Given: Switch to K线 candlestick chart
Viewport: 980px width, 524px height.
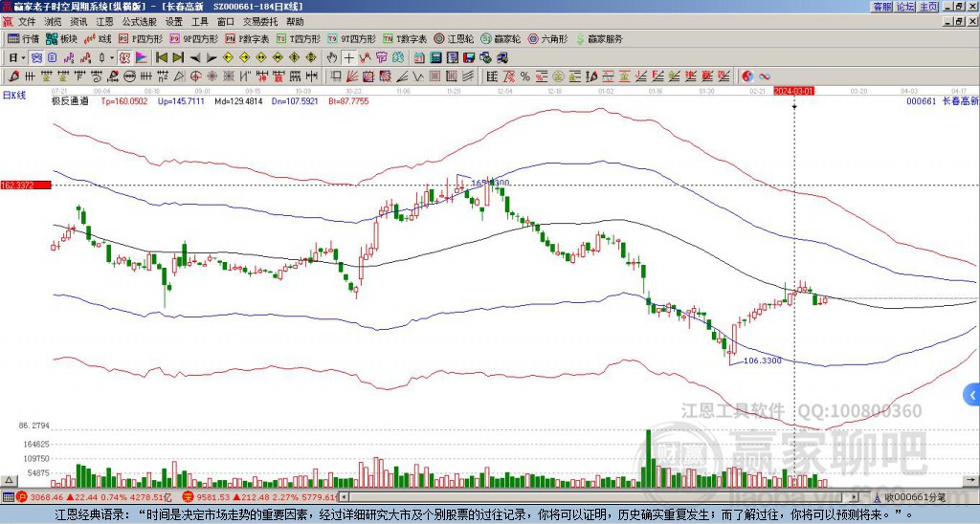Looking at the screenshot, I should tap(98, 38).
